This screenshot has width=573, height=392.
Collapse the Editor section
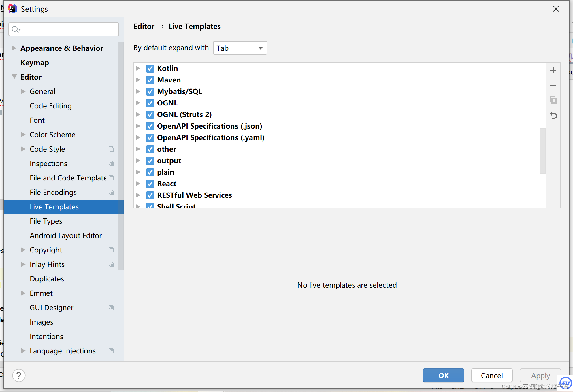click(x=14, y=77)
